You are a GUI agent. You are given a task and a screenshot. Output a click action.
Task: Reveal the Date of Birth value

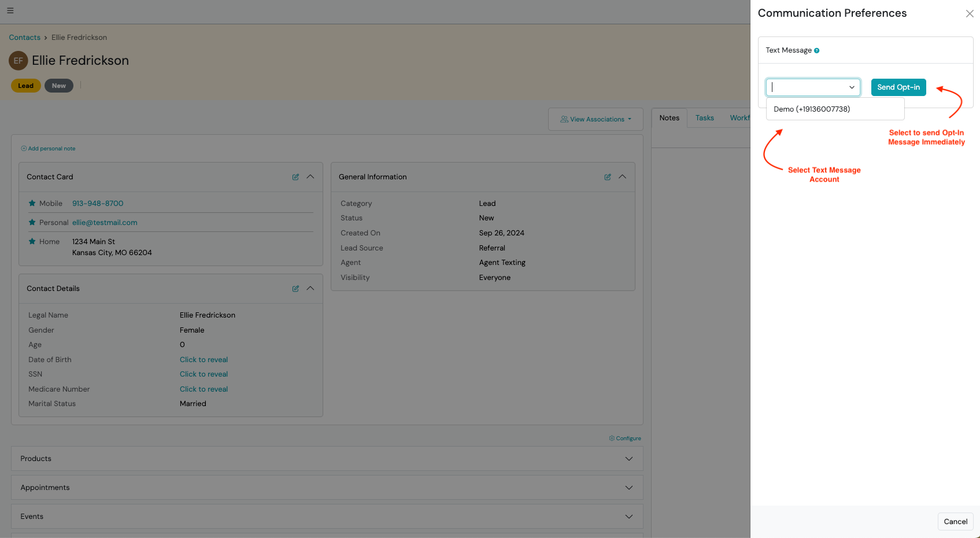[204, 360]
